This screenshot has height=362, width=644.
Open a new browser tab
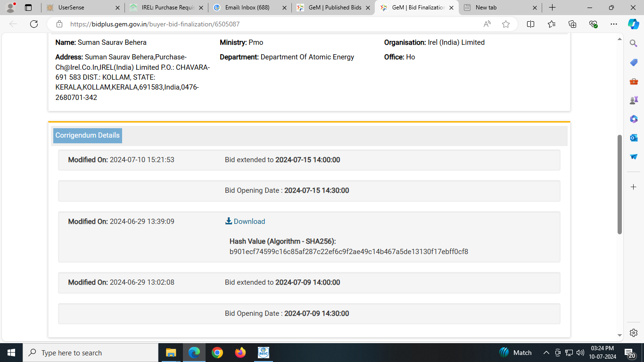point(552,8)
